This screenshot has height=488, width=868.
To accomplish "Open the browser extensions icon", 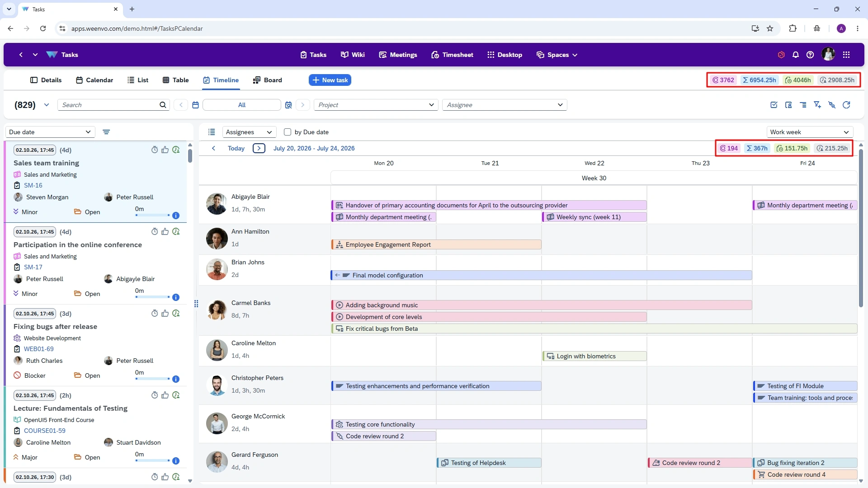I will pos(793,28).
